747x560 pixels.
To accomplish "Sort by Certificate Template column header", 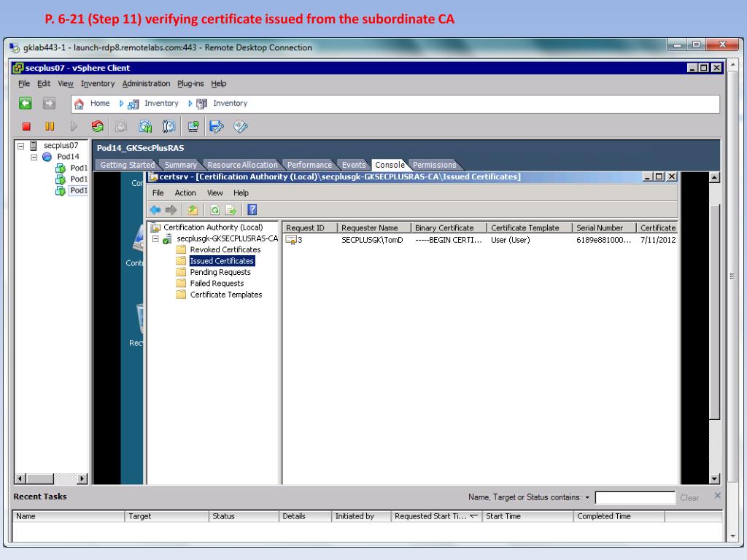I will [x=530, y=228].
